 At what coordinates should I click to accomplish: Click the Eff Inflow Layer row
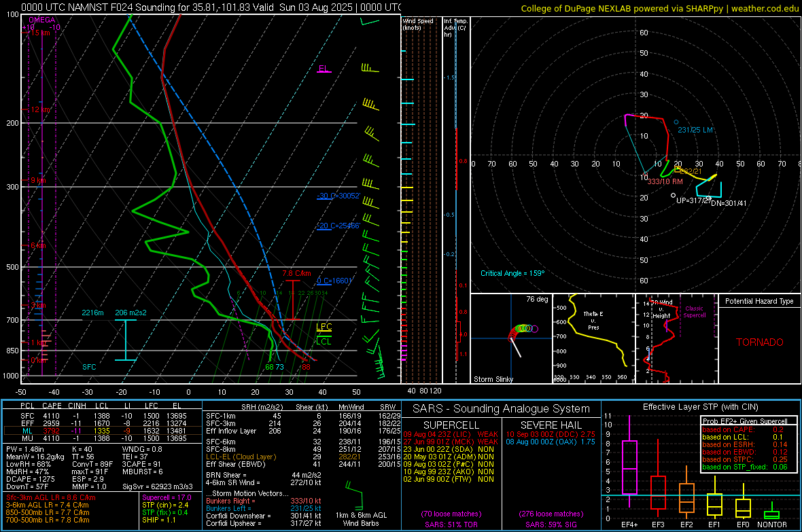click(x=303, y=431)
